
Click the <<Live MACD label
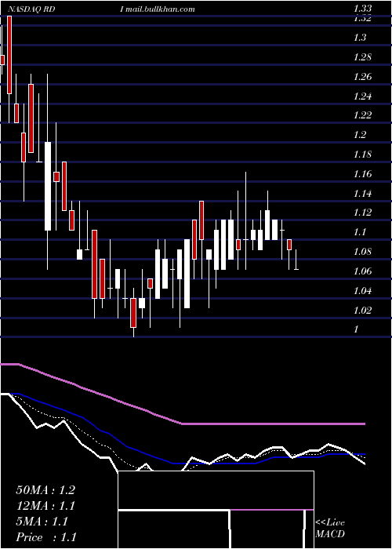coord(330,529)
